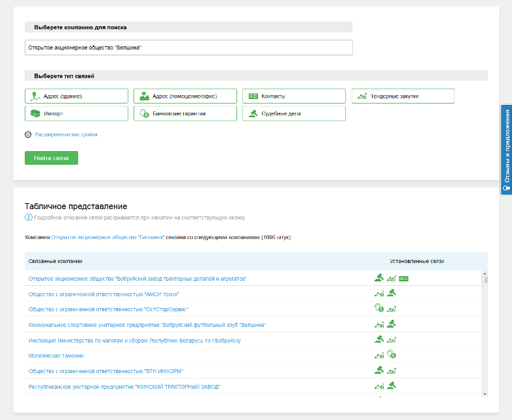Click bank guarantee icon in ОстСтарСервис row
512x420 pixels.
(378, 309)
